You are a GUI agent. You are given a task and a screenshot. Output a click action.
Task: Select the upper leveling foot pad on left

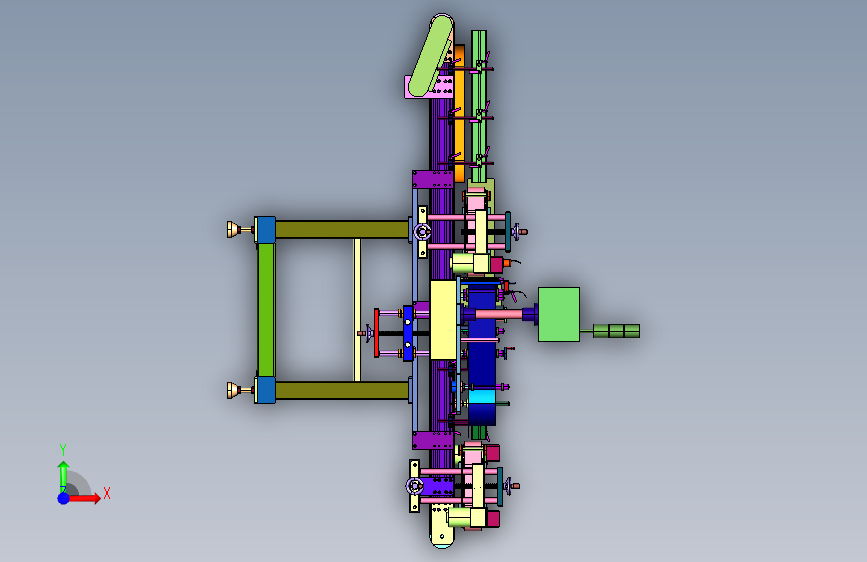233,230
